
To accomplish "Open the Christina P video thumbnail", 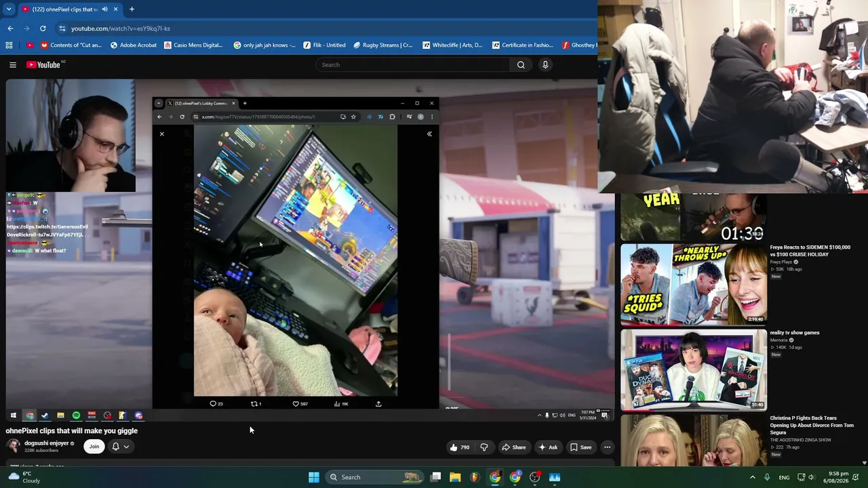I will tap(694, 441).
